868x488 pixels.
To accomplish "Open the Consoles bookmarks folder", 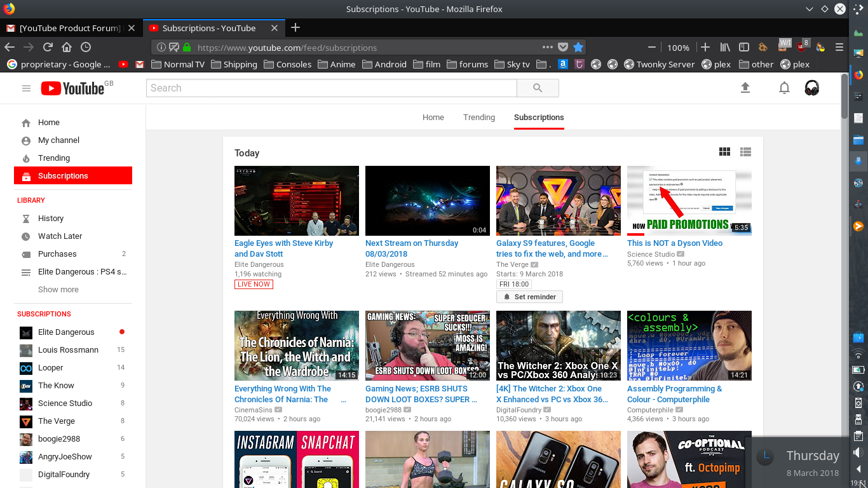I will click(x=287, y=64).
